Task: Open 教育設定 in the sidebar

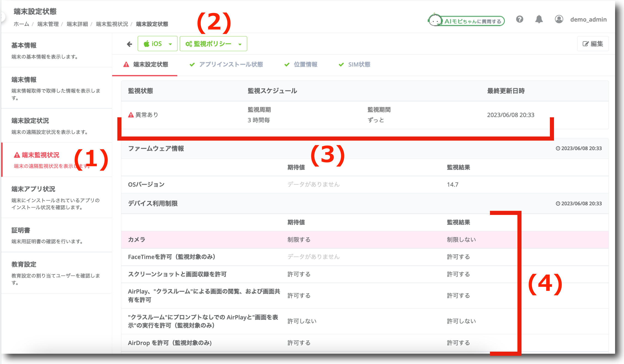Action: (x=56, y=273)
